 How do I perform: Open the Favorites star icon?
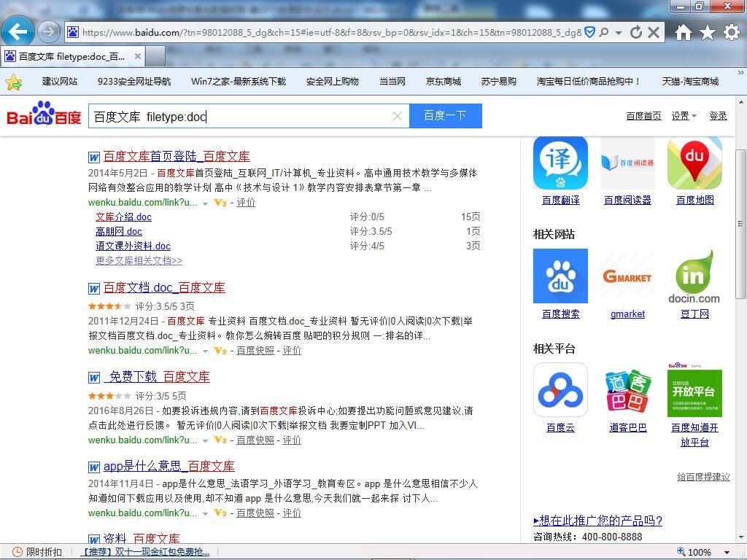tap(708, 32)
